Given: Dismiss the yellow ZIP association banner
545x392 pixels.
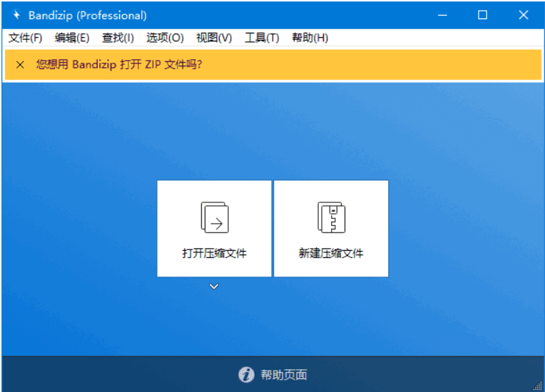Looking at the screenshot, I should point(20,65).
